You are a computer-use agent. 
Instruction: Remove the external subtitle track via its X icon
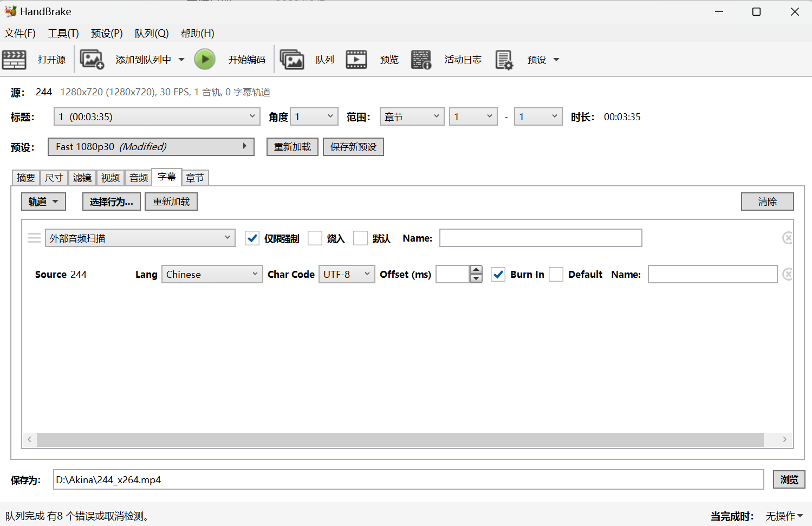[788, 238]
